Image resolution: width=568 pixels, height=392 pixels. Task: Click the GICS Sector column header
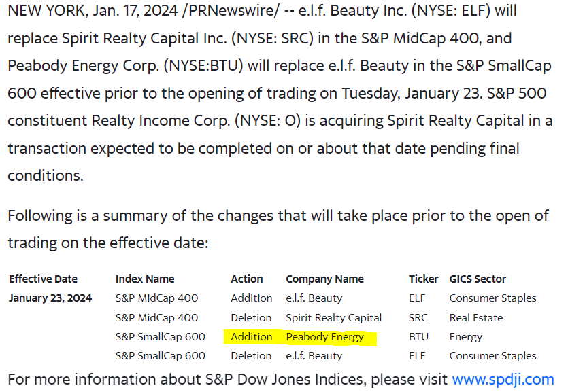[x=478, y=279]
